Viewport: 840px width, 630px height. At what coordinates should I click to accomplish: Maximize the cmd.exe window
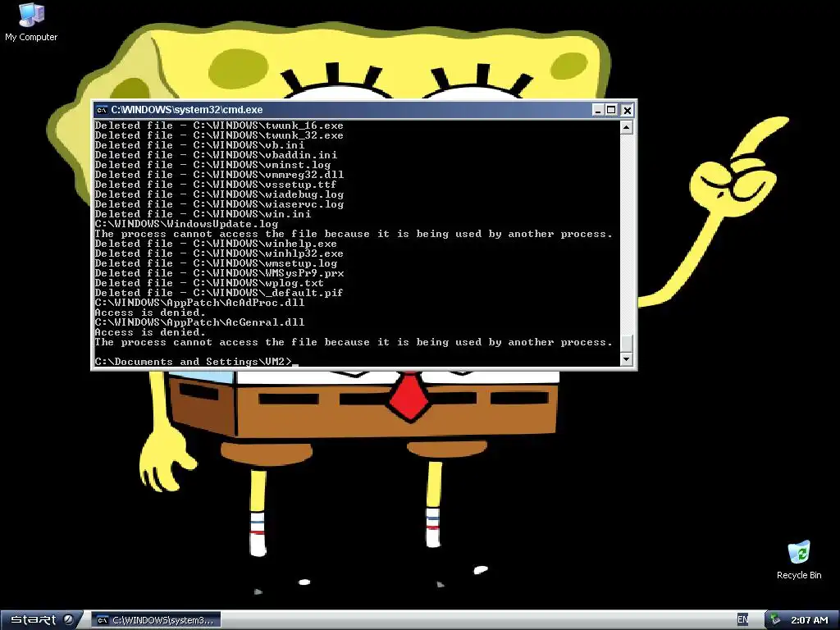pyautogui.click(x=611, y=110)
